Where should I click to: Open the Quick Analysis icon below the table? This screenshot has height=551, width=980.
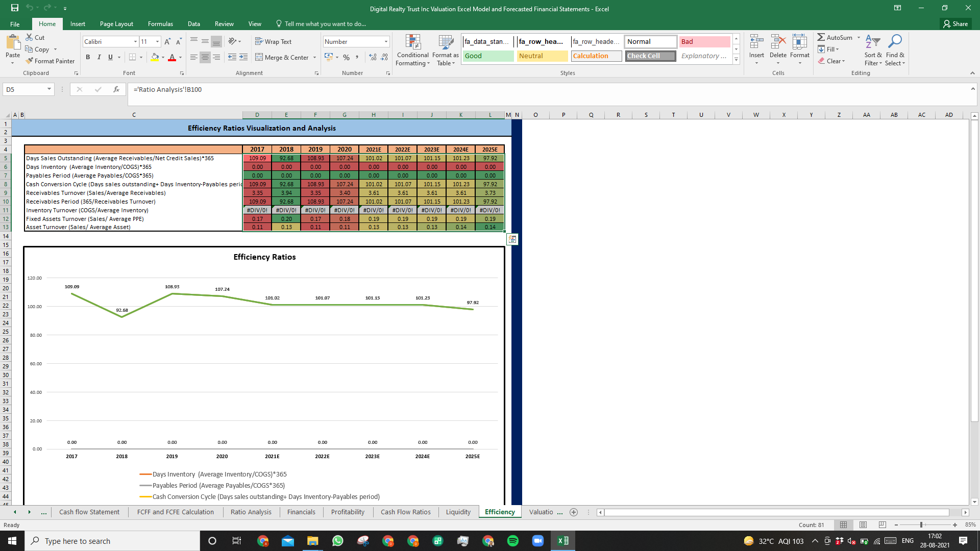(512, 239)
